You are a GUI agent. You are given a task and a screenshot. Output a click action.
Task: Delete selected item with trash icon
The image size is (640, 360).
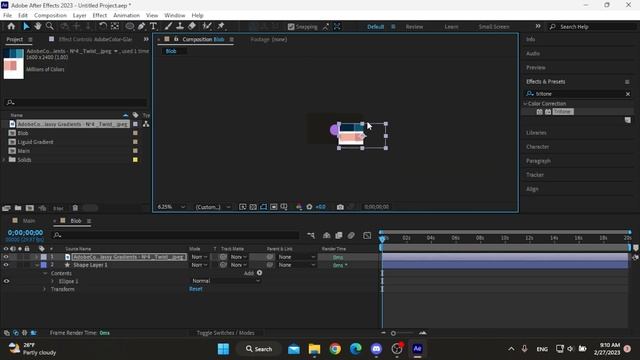pos(75,208)
